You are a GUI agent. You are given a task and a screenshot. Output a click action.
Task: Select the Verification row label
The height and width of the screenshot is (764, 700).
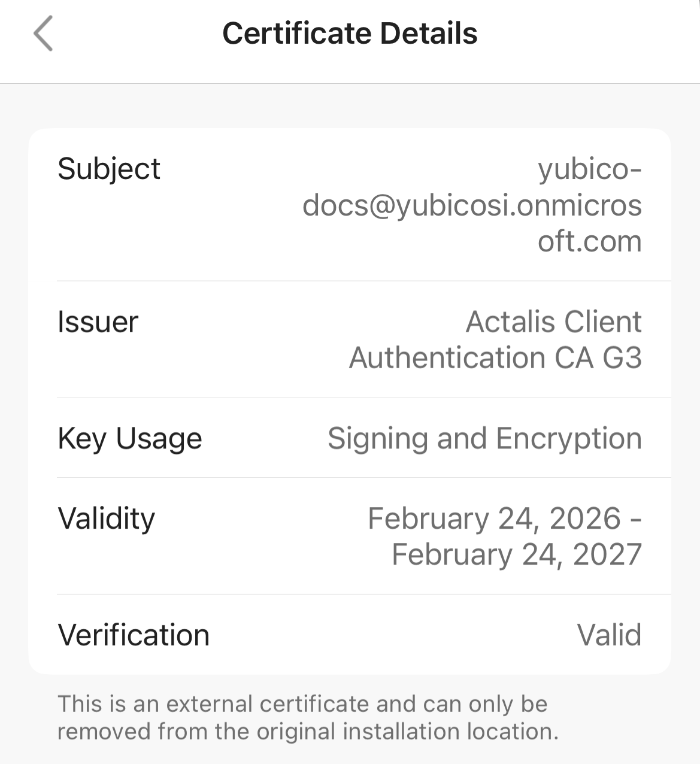click(x=133, y=635)
